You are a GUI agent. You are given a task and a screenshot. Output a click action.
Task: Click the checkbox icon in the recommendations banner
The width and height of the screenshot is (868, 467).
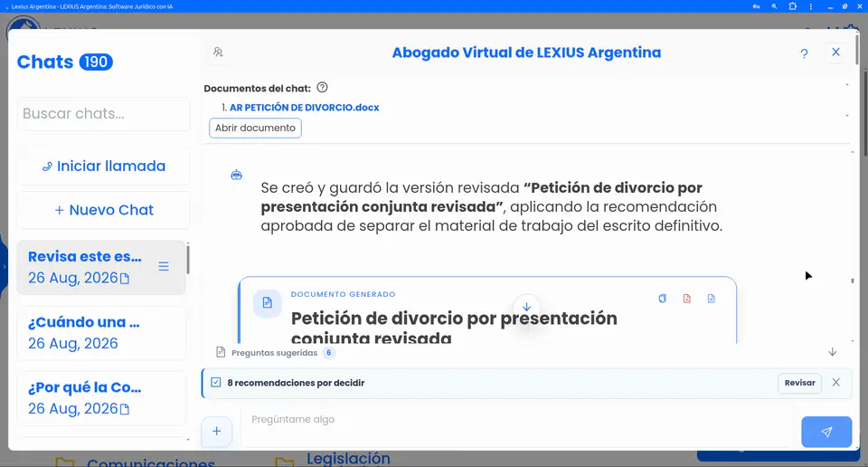216,383
